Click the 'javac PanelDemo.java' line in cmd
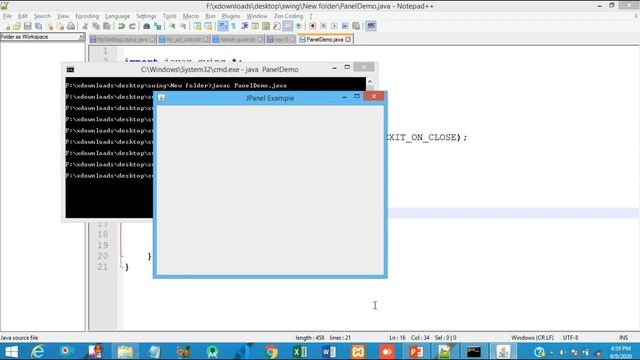640x360 pixels. [176, 86]
